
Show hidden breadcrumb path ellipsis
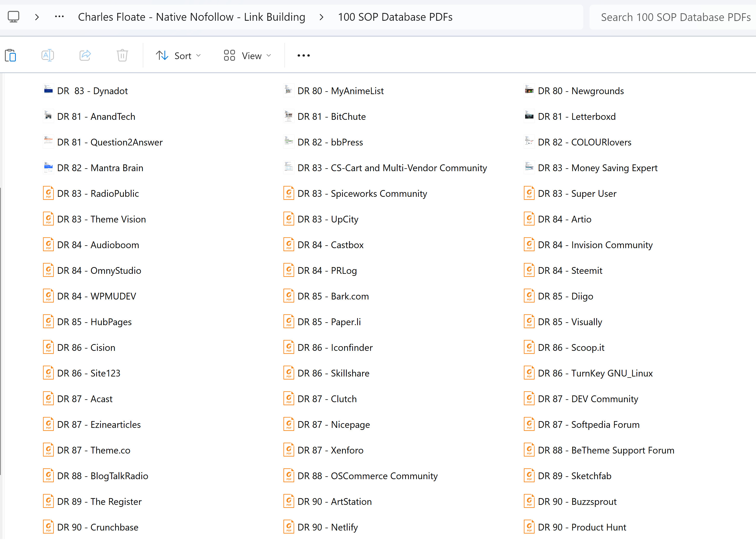click(x=59, y=16)
